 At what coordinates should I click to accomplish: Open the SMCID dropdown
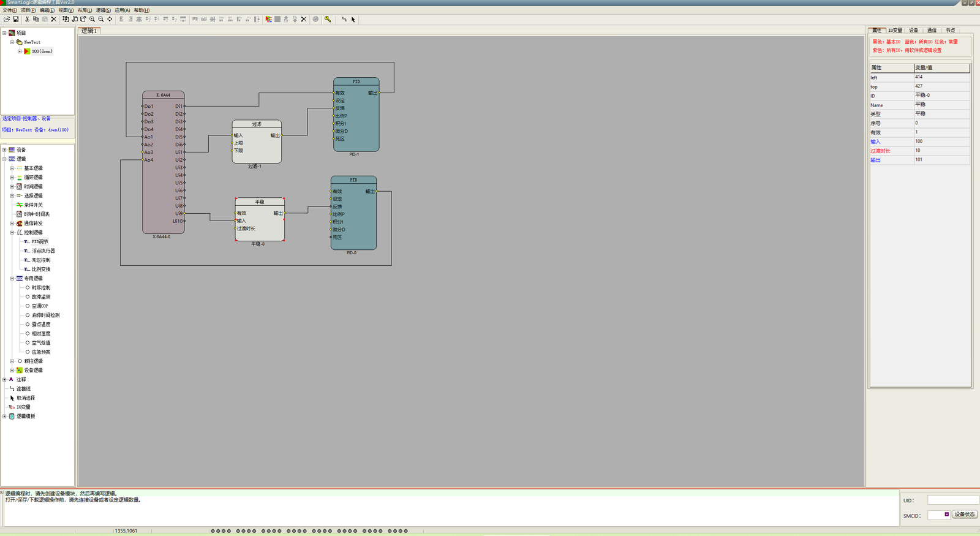(x=946, y=515)
